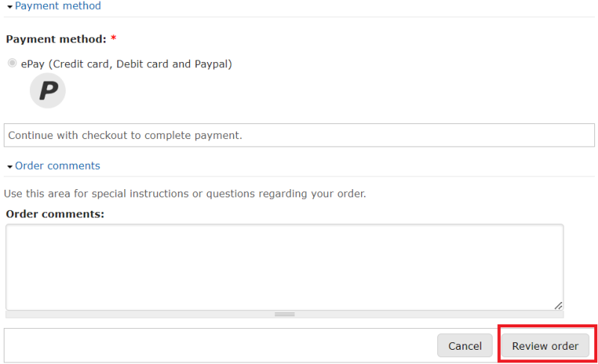Viewport: 598px width, 364px height.
Task: Click the empty action bar left of Cancel
Action: point(221,346)
